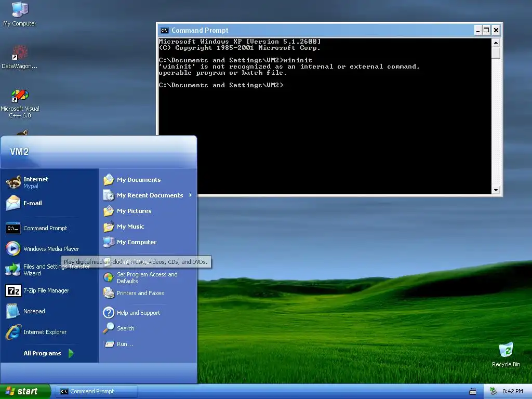
Task: Click the Command Prompt title bar icon
Action: click(x=164, y=30)
